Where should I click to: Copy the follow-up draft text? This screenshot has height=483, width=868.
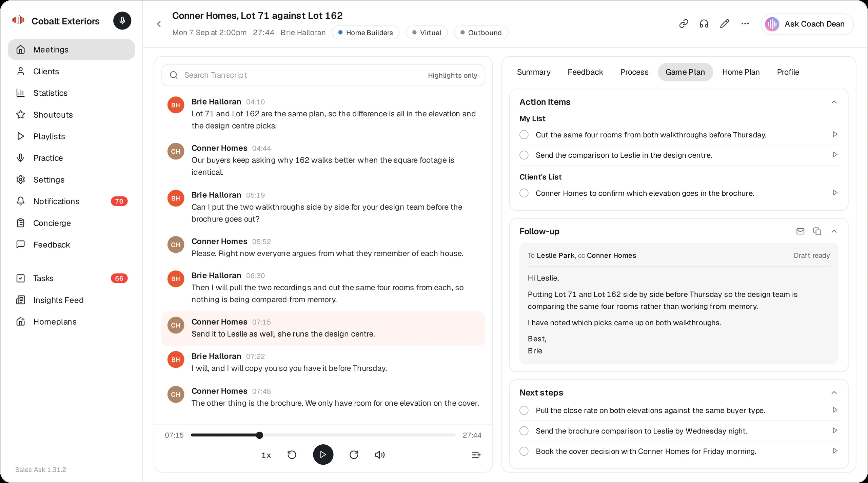[817, 231]
